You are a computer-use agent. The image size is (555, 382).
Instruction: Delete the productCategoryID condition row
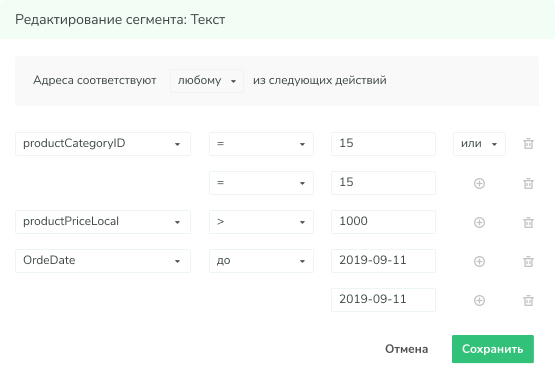click(528, 144)
